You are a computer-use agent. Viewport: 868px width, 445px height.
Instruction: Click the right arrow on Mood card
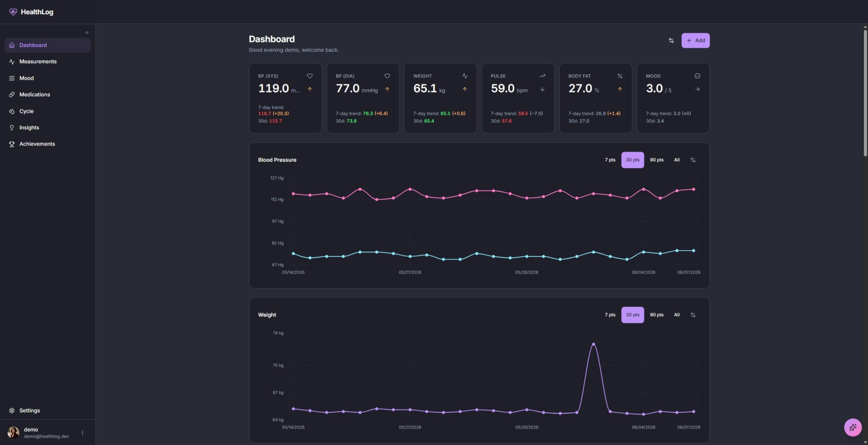[697, 89]
